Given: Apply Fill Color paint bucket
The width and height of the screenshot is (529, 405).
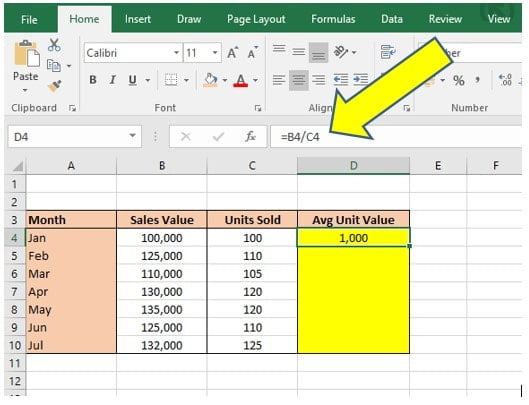Looking at the screenshot, I should [211, 80].
